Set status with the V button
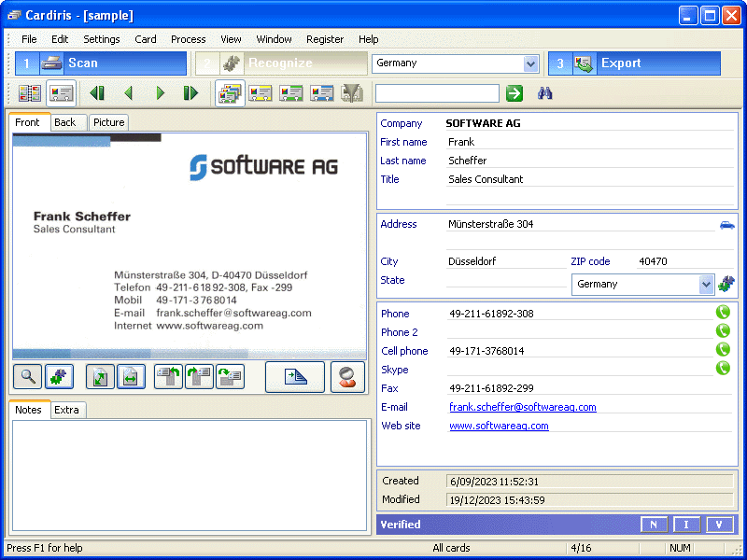 tap(719, 525)
